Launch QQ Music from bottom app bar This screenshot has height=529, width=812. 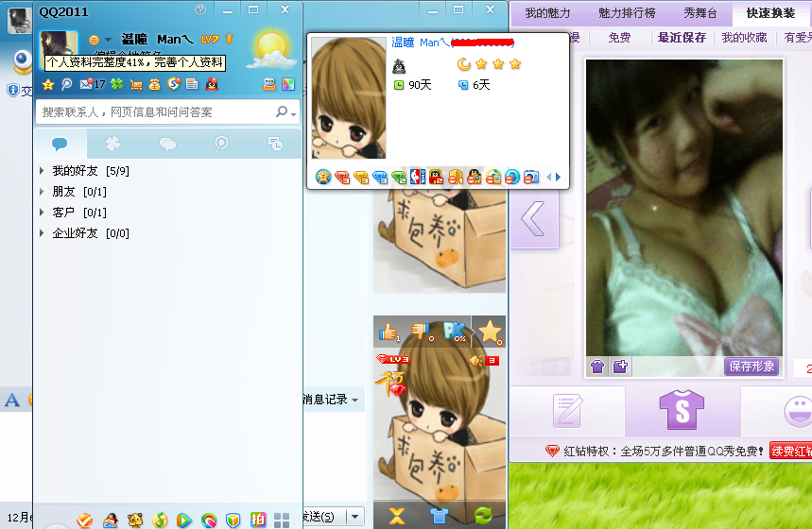[x=160, y=520]
